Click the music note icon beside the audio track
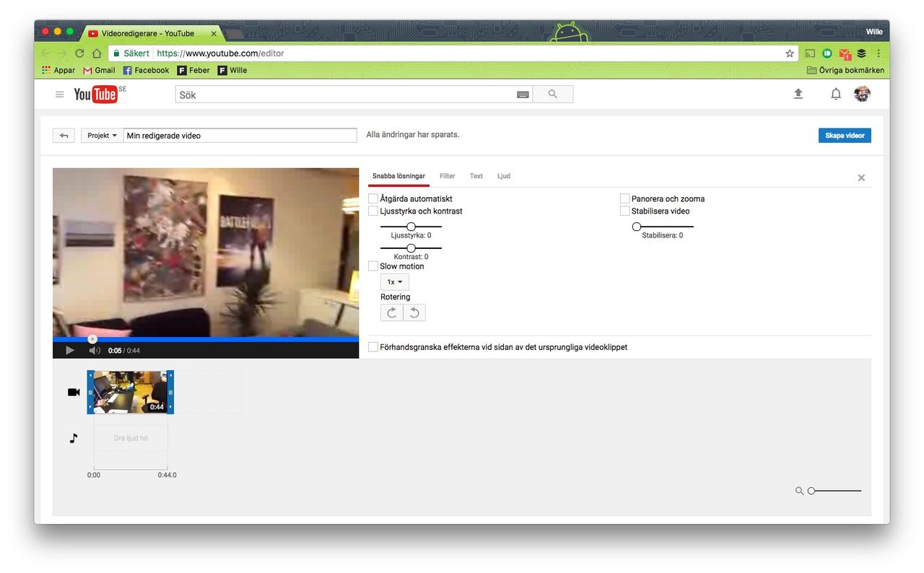Viewport: 924px width, 573px height. pos(73,437)
